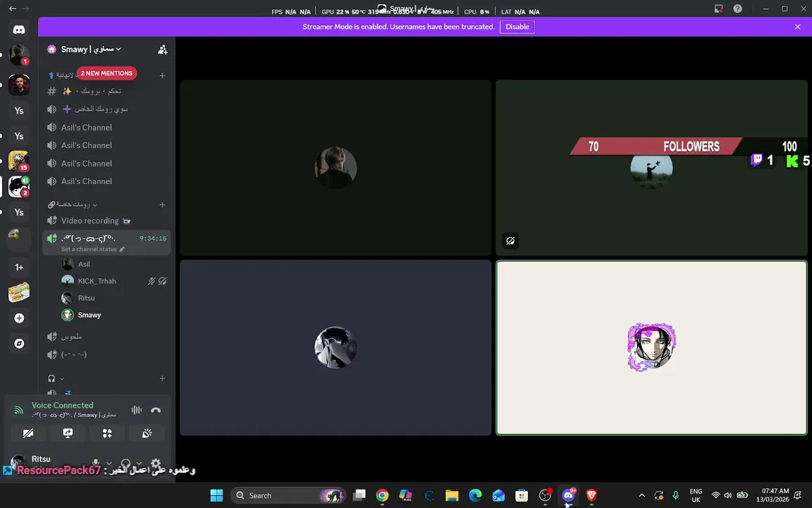
Task: Navigate back with title bar arrow
Action: click(x=13, y=8)
